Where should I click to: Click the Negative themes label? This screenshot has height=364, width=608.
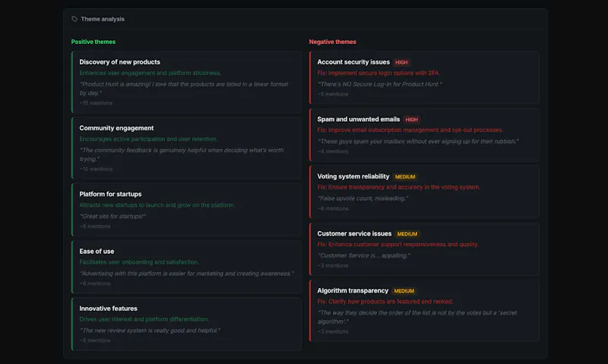[332, 42]
